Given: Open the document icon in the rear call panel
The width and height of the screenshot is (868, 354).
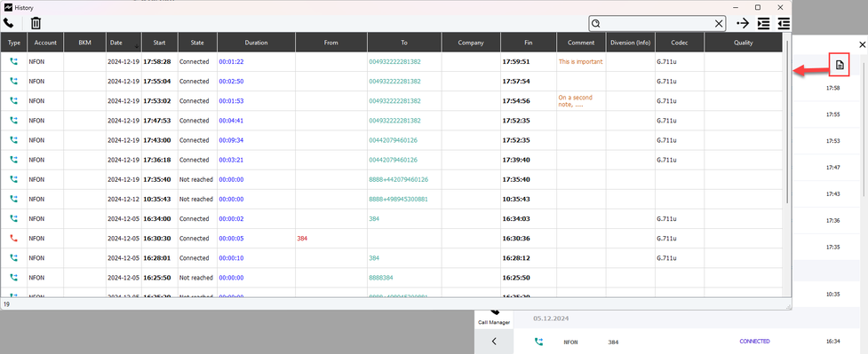Looking at the screenshot, I should click(840, 66).
